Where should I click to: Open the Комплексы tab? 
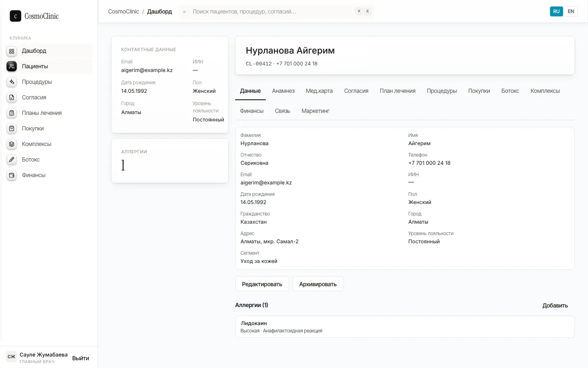pos(545,91)
